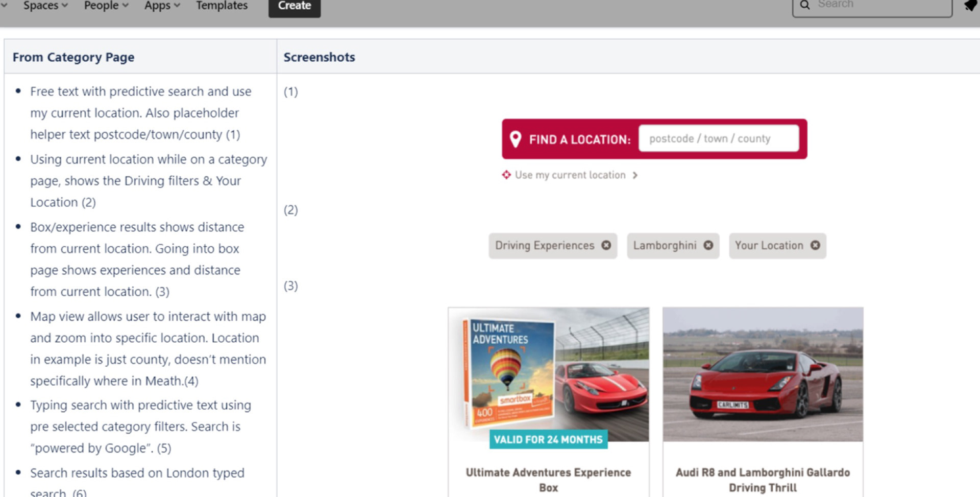Click the chevron after Use my current location
This screenshot has height=497, width=980.
635,175
